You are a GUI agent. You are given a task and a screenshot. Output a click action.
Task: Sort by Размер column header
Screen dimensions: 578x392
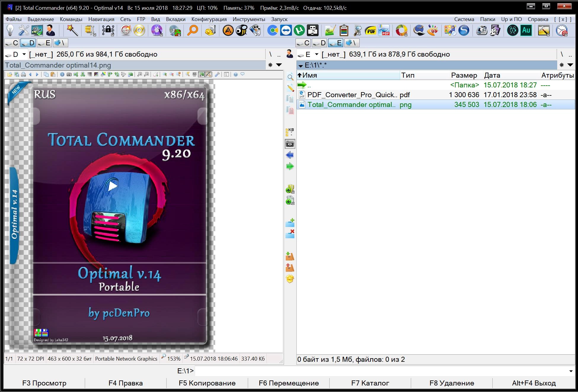tap(464, 75)
